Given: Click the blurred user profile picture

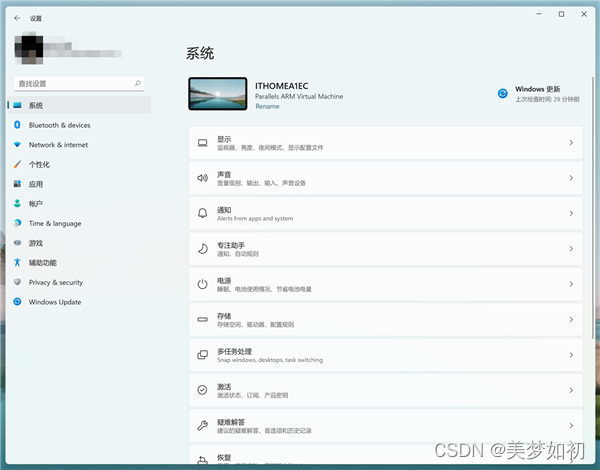Looking at the screenshot, I should pos(29,49).
